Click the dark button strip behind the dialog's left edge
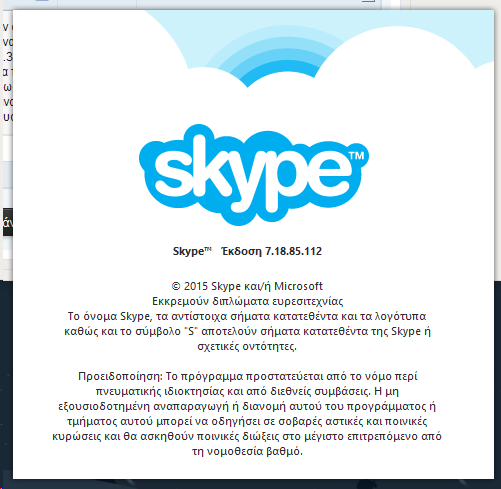Image resolution: width=501 pixels, height=489 pixels. (8, 222)
